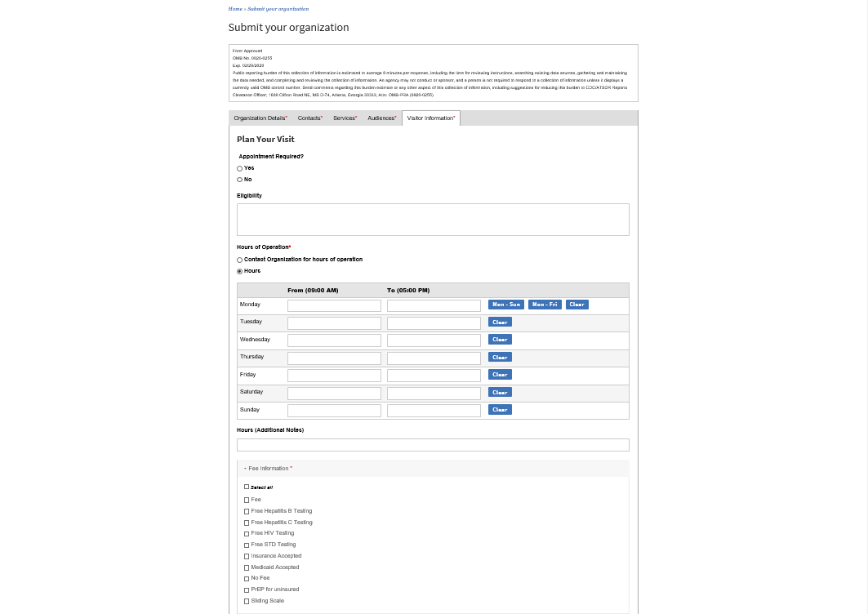Click the Eligibility text area
This screenshot has height=614, width=868.
click(x=433, y=220)
